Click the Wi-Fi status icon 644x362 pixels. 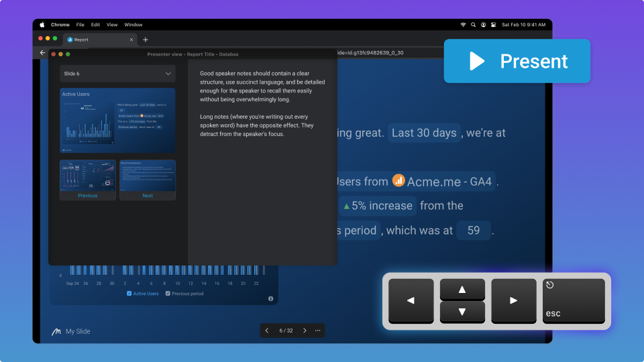[x=463, y=25]
